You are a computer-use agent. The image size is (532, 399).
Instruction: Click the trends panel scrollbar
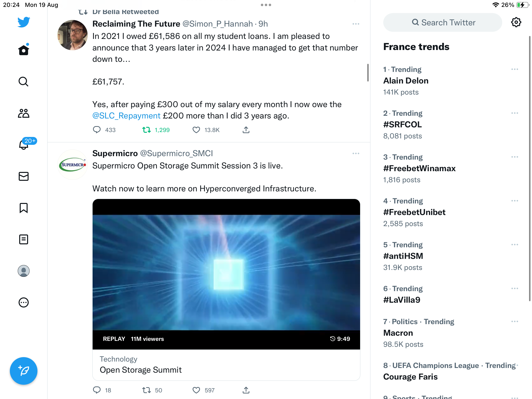click(x=530, y=168)
